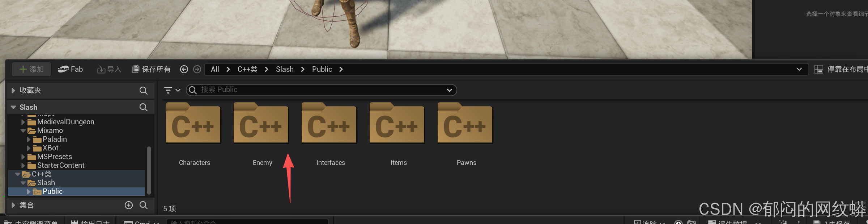Expand the 集合 (Collections) section
Viewport: 868px width, 224px height.
(x=13, y=205)
